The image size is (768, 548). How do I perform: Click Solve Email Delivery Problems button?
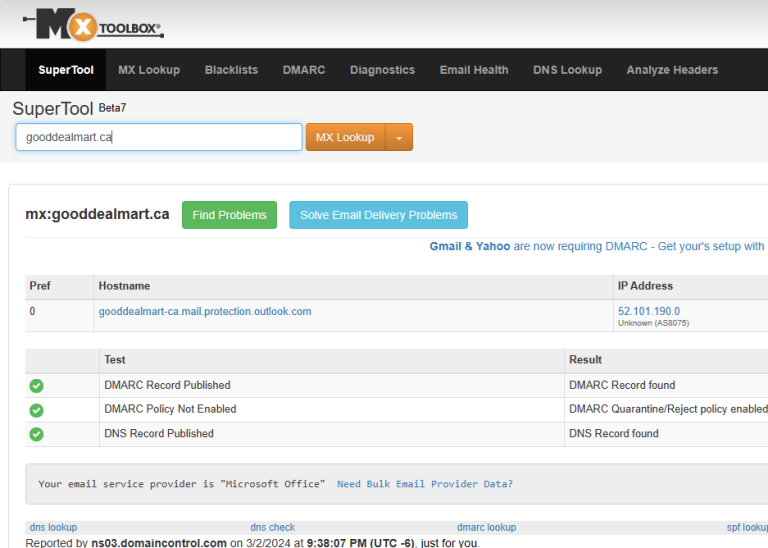pyautogui.click(x=378, y=215)
